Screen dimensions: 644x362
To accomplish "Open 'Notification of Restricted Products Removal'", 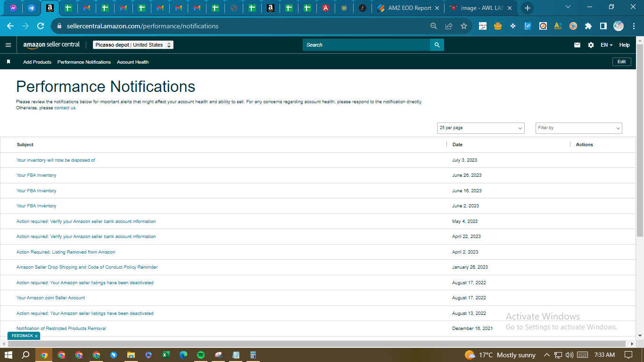I will (61, 329).
